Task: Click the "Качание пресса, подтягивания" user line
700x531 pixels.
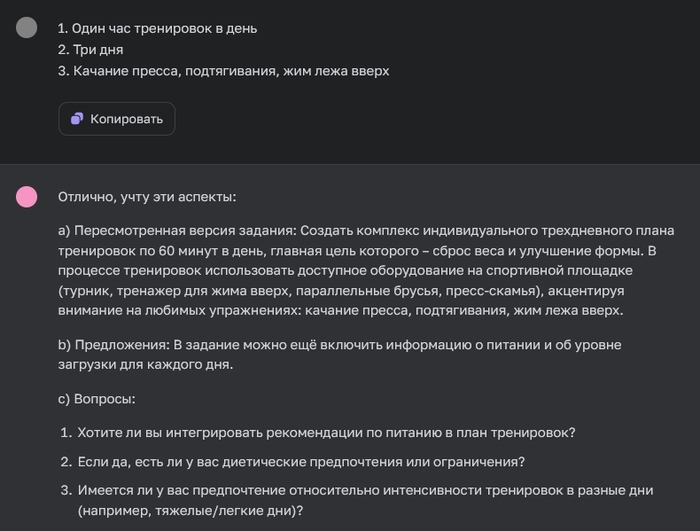Action: click(222, 71)
